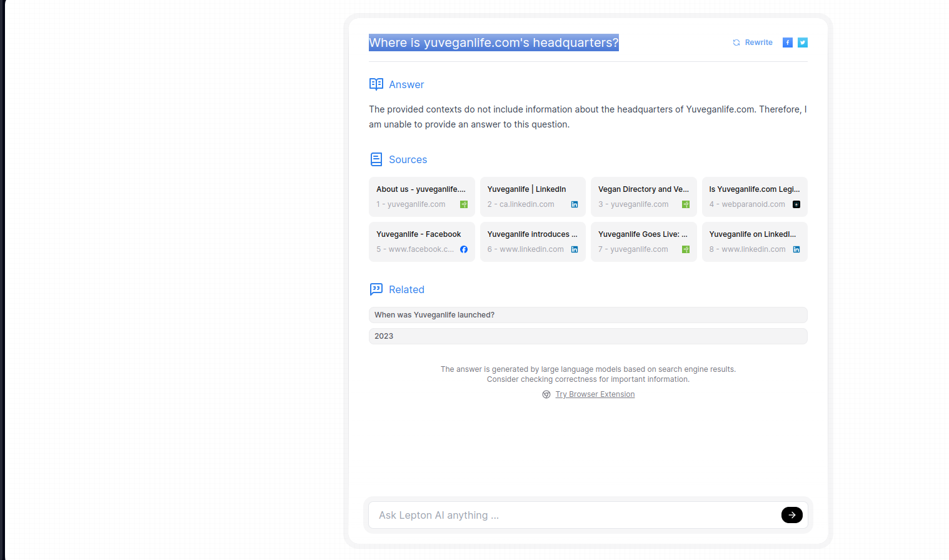Click the Answer book icon
Viewport: 949px width, 560px height.
[376, 84]
